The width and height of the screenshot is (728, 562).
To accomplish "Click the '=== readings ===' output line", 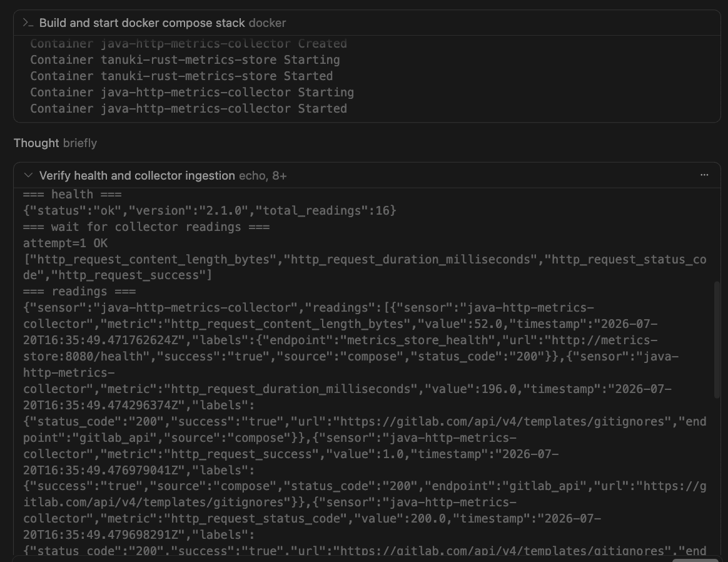I will [x=79, y=292].
